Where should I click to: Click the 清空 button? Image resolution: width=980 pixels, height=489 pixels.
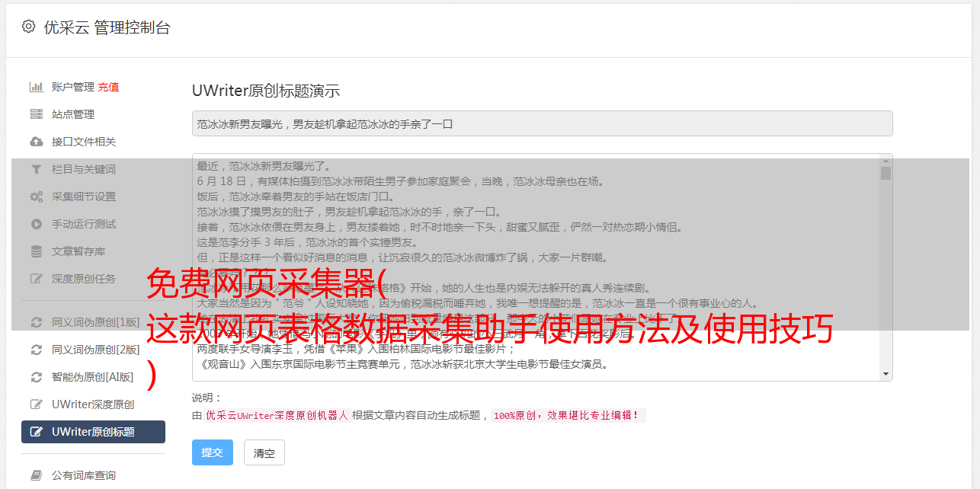click(x=264, y=452)
